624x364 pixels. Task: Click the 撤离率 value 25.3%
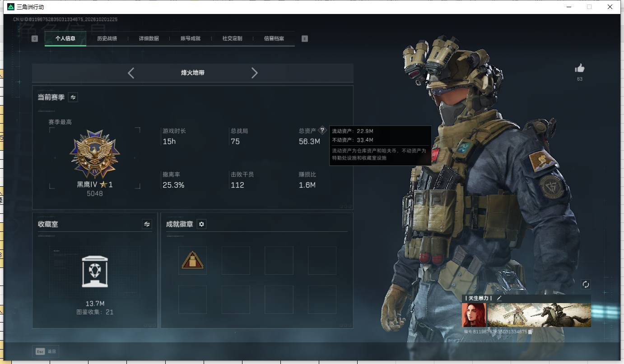point(173,185)
